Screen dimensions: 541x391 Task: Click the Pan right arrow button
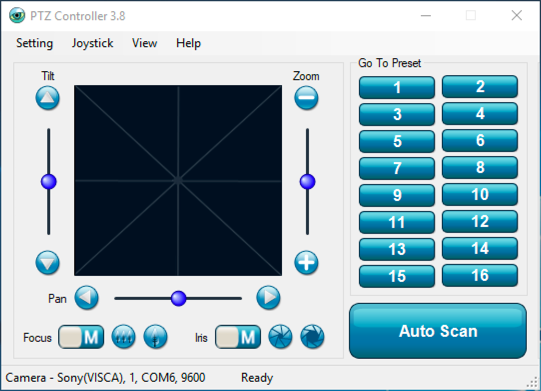[x=268, y=297]
